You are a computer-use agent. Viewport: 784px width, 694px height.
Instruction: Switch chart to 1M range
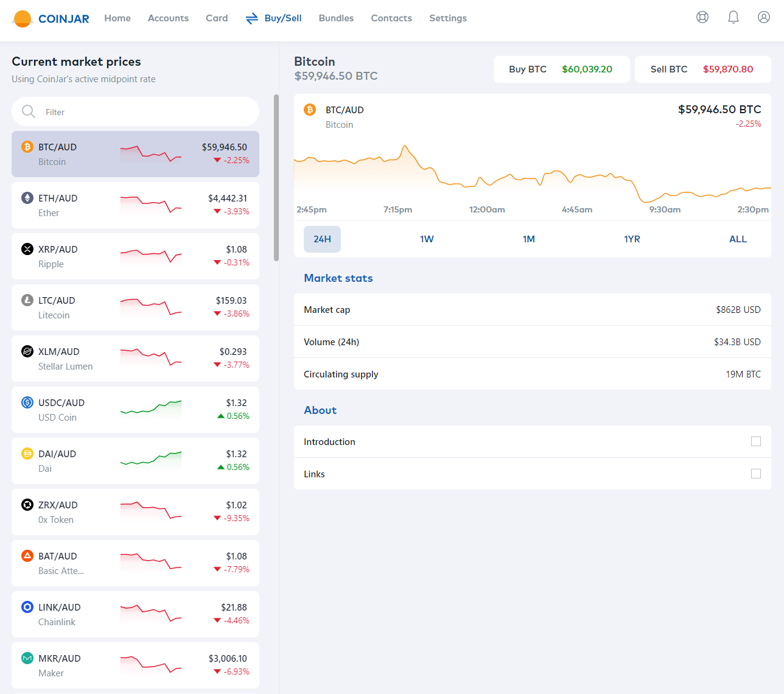point(529,239)
